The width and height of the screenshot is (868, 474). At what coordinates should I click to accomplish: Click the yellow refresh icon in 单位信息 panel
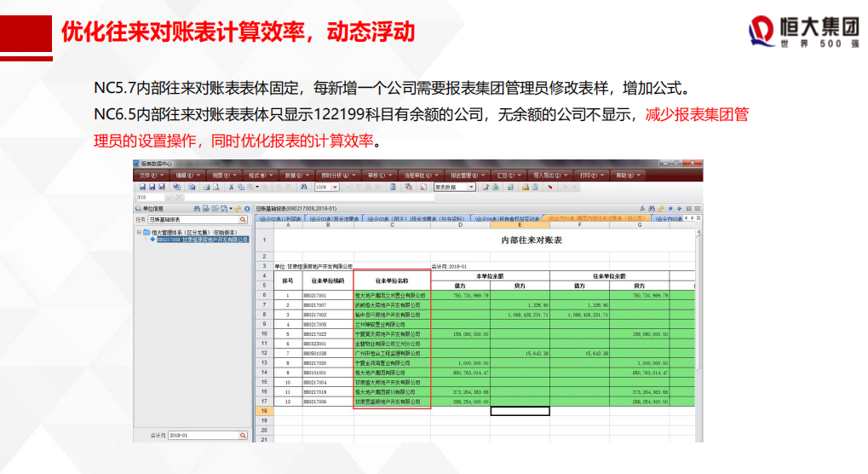tap(238, 209)
